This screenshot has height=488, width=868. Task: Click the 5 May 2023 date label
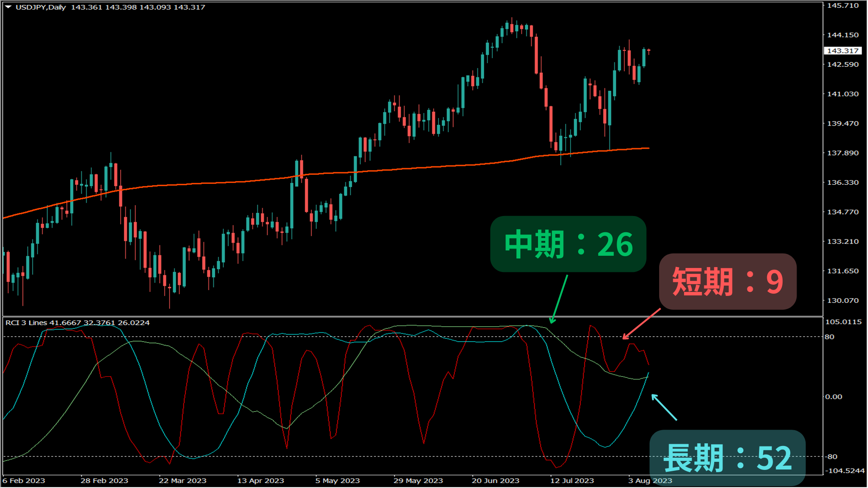point(337,481)
